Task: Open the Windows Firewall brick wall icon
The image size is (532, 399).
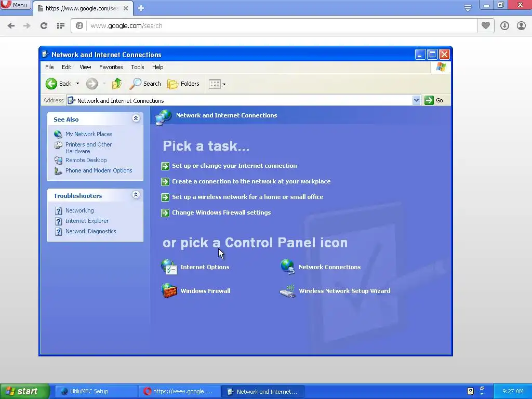Action: (x=169, y=291)
